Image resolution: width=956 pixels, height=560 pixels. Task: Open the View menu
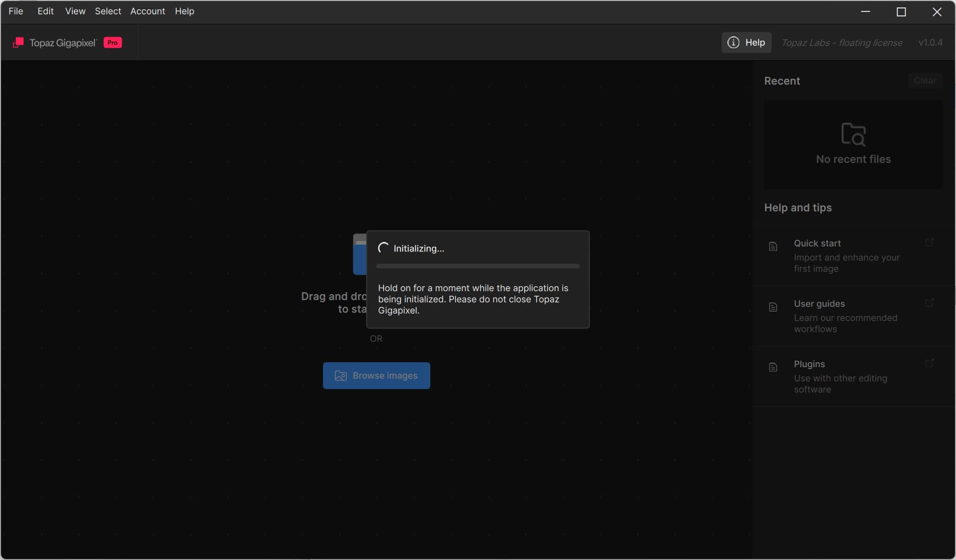(75, 11)
